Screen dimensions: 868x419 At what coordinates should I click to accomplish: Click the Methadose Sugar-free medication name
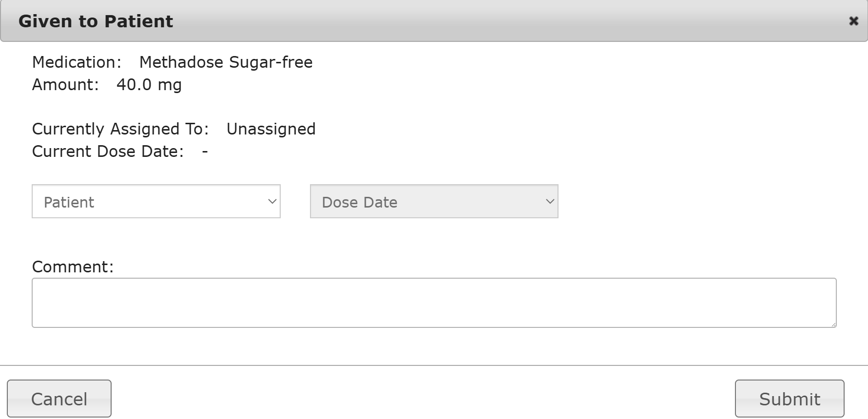coord(226,62)
